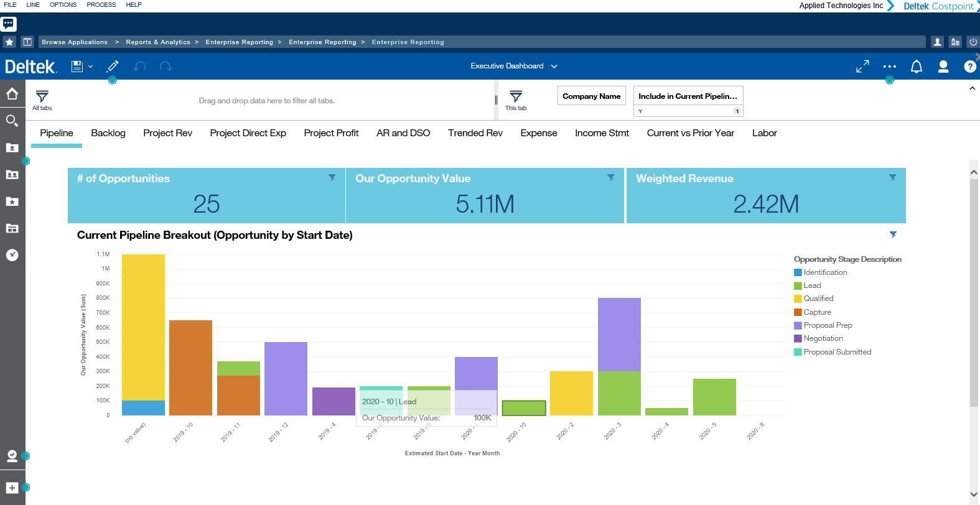Open the notifications bell
The width and height of the screenshot is (980, 505).
coord(916,67)
